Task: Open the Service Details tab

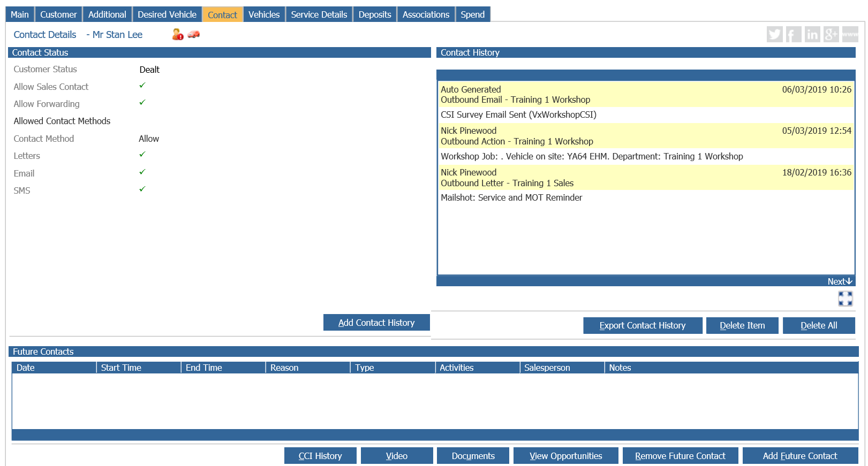Action: click(319, 14)
